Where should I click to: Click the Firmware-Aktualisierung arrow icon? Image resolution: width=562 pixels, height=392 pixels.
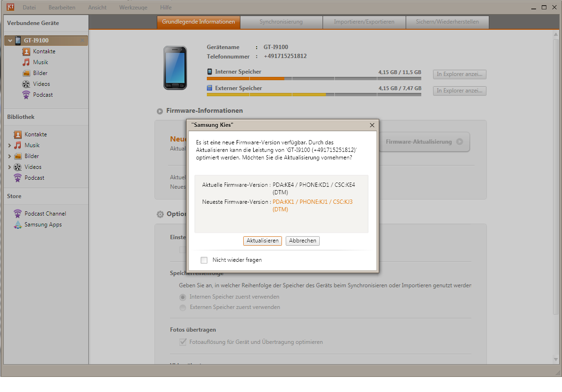pyautogui.click(x=460, y=142)
